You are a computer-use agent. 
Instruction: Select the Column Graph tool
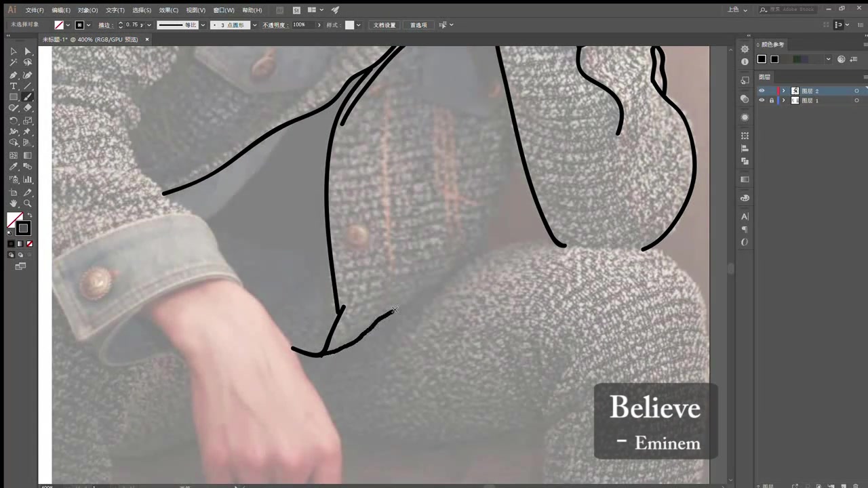point(28,180)
